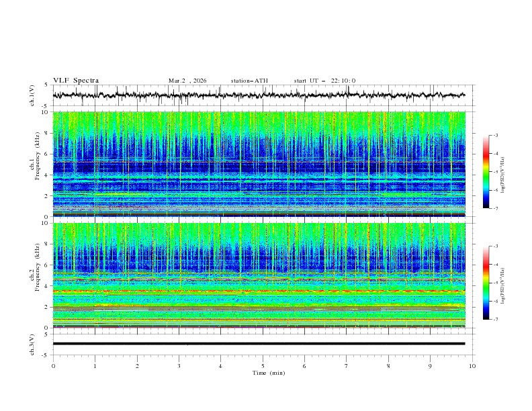Click the ch.1 voltage waveform trace
This screenshot has width=532, height=411.
click(x=259, y=95)
